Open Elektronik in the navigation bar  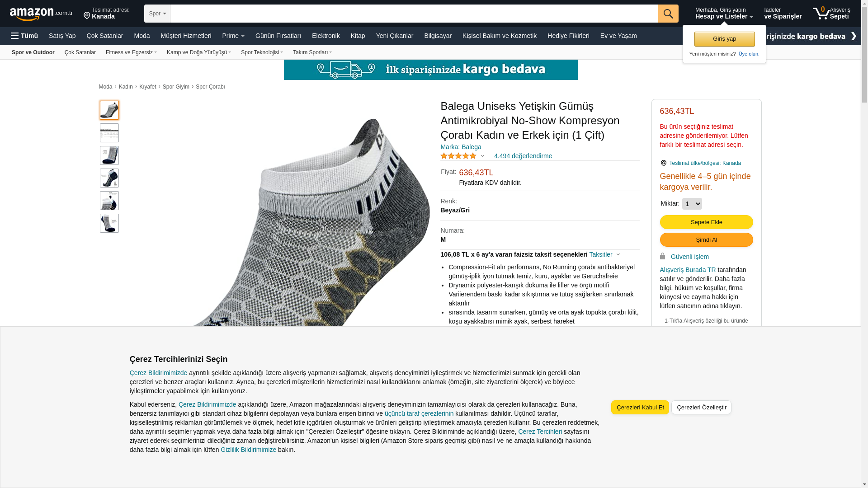pos(326,36)
